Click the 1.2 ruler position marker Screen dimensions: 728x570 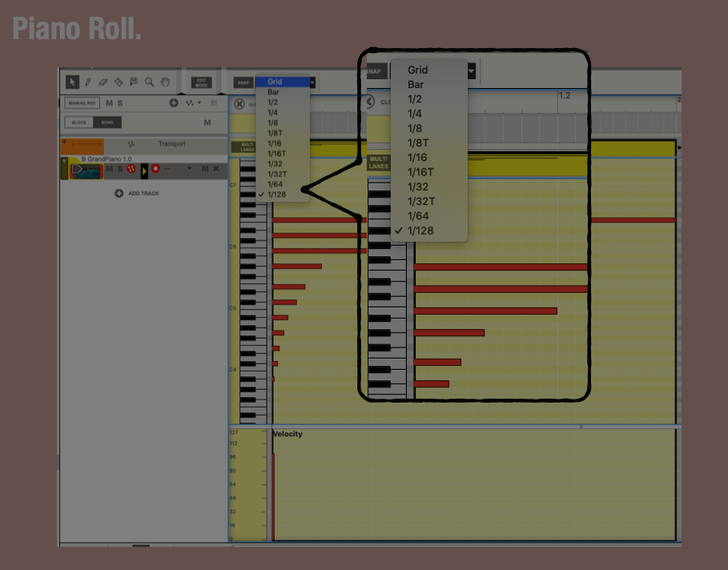pyautogui.click(x=565, y=95)
